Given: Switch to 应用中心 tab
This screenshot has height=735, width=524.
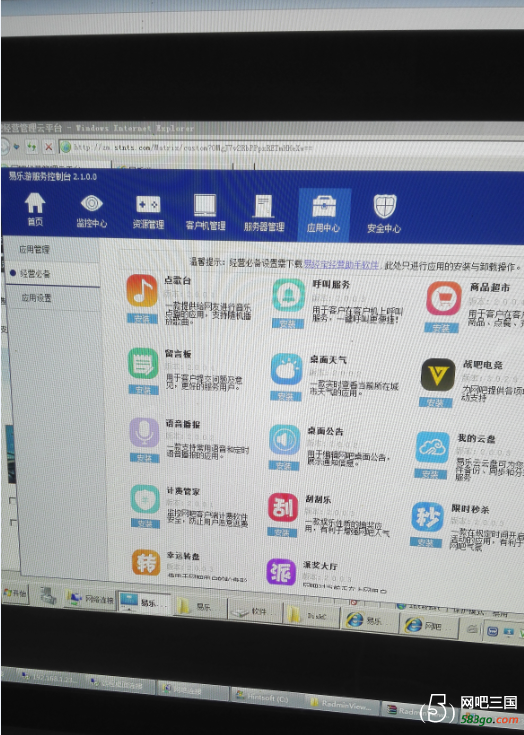Looking at the screenshot, I should click(324, 215).
